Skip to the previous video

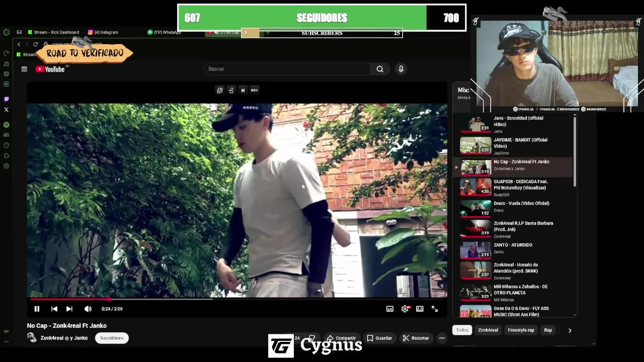pos(54,309)
